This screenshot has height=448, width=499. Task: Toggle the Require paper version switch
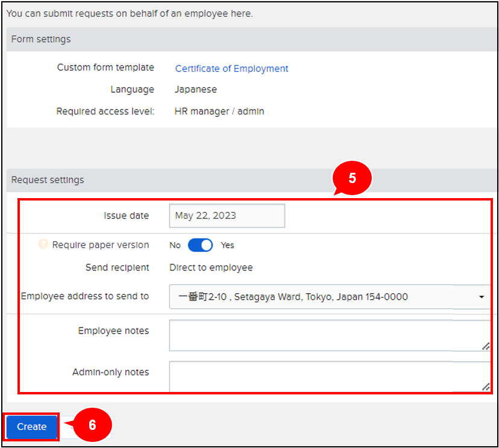pyautogui.click(x=200, y=245)
